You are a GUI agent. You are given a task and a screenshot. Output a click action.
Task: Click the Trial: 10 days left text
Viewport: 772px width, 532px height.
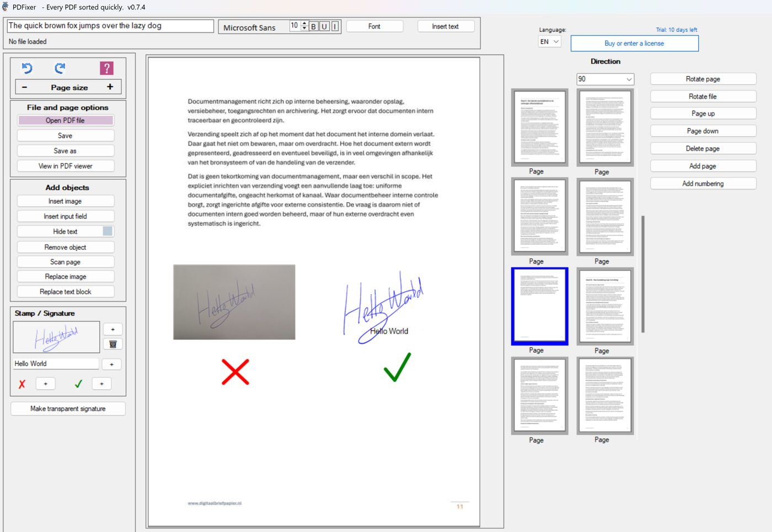[676, 30]
